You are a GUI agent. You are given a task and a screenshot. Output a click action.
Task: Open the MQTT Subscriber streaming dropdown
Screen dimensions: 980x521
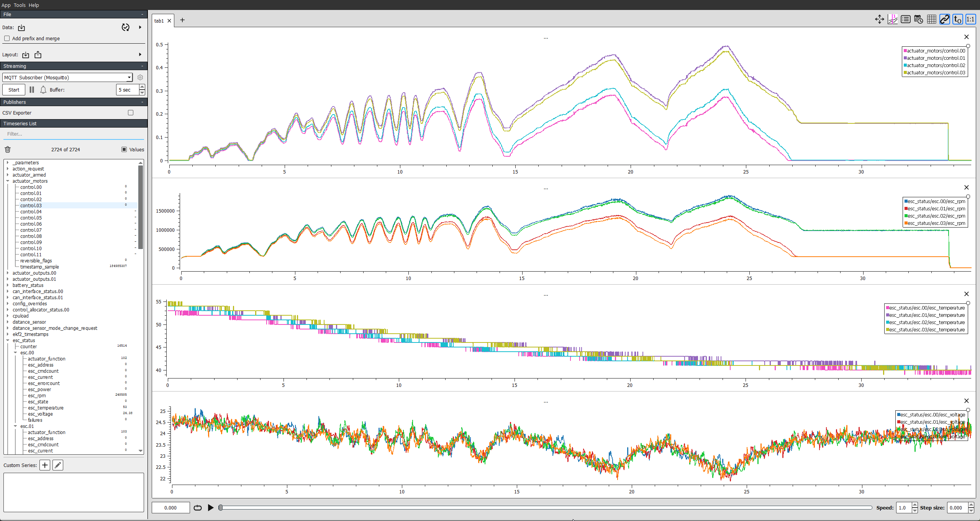pos(67,77)
